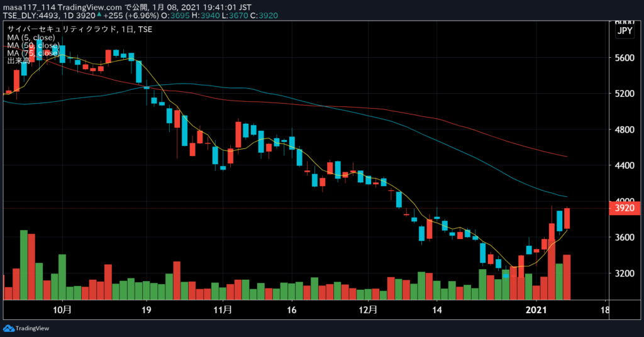644x337 pixels.
Task: Click the O:3695 open value
Action: pos(175,16)
